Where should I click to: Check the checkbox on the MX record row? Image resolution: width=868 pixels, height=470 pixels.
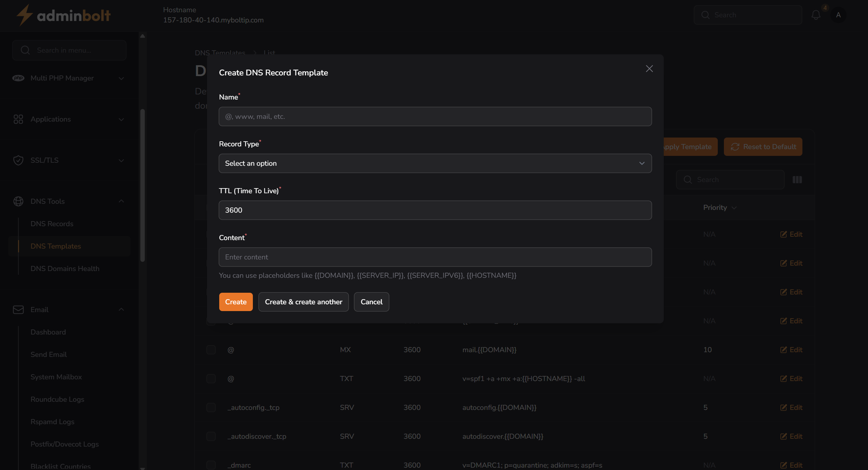click(211, 350)
